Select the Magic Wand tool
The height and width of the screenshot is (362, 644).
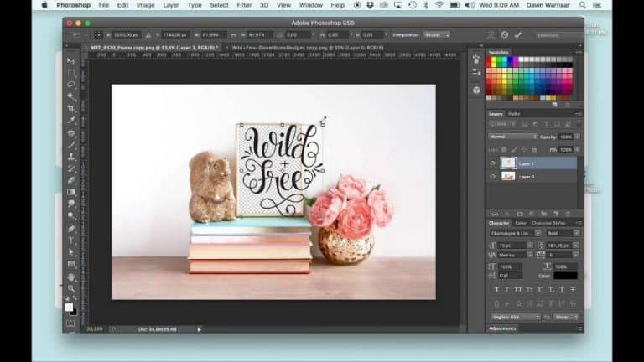click(x=71, y=97)
